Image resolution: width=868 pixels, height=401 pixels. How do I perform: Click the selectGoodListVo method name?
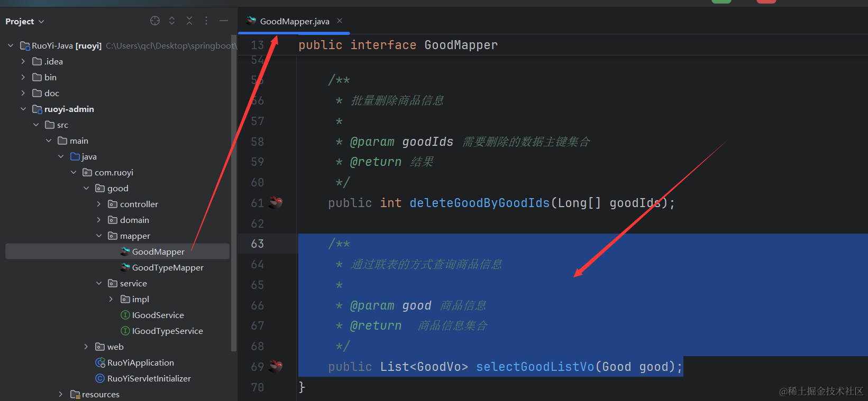click(535, 367)
